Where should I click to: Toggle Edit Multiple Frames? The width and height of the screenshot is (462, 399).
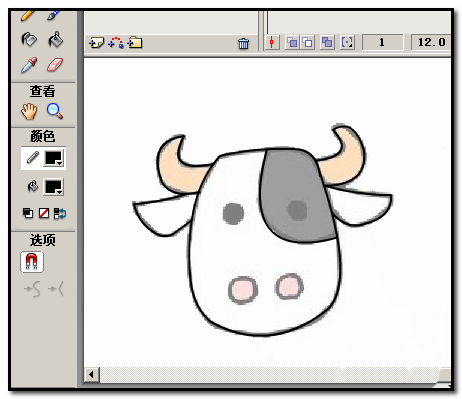click(x=327, y=43)
